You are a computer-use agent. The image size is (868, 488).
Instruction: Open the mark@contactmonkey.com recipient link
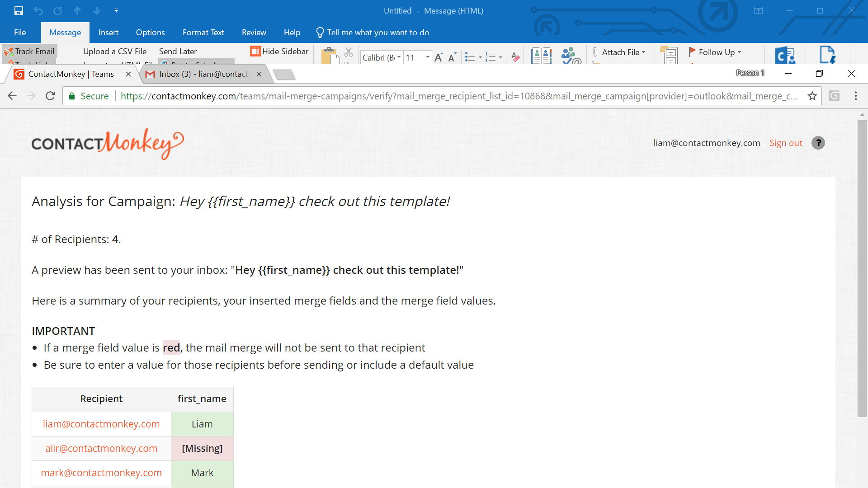(101, 473)
